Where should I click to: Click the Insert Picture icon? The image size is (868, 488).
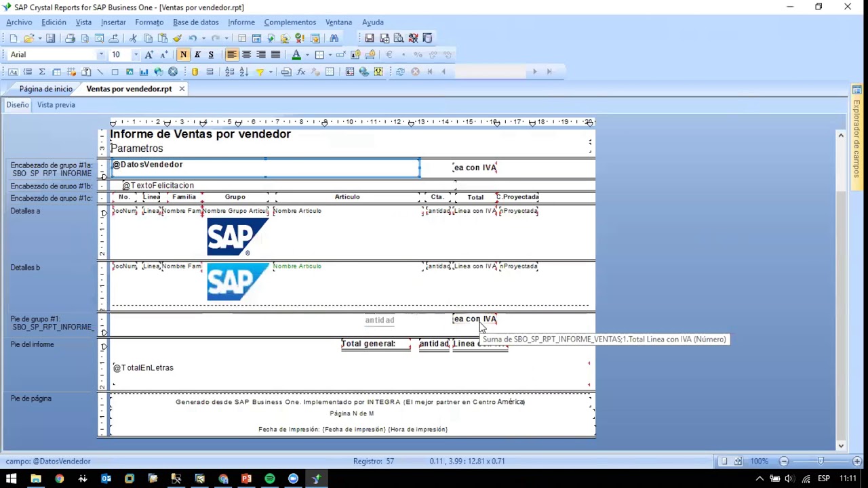(x=129, y=72)
